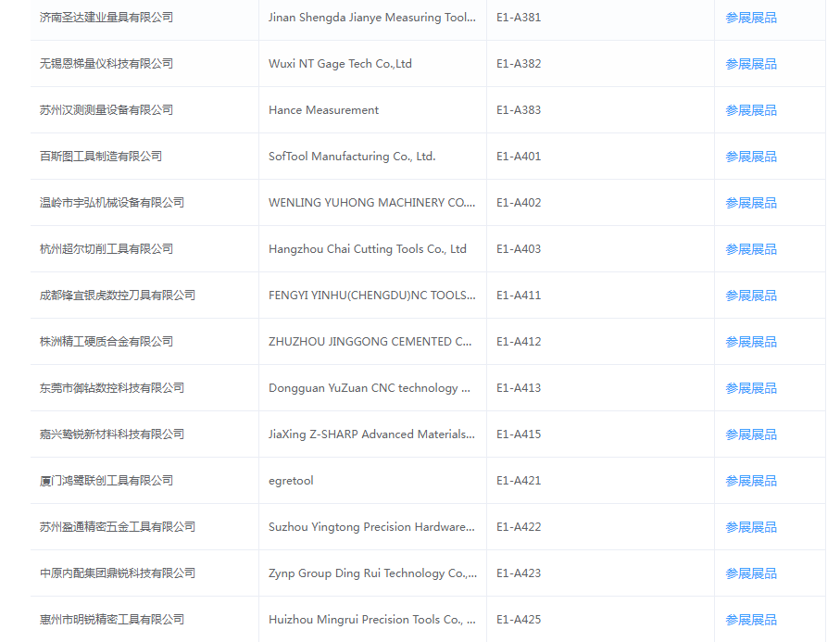Click booth number E1-A425
The image size is (840, 642).
click(x=519, y=620)
